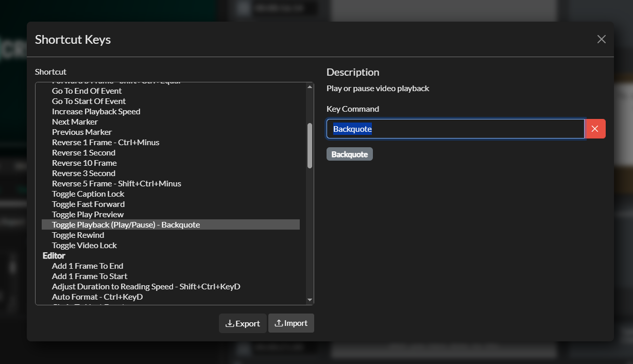Screen dimensions: 633x364
Task: Select the Previous Marker shortcut
Action: [170, 132]
